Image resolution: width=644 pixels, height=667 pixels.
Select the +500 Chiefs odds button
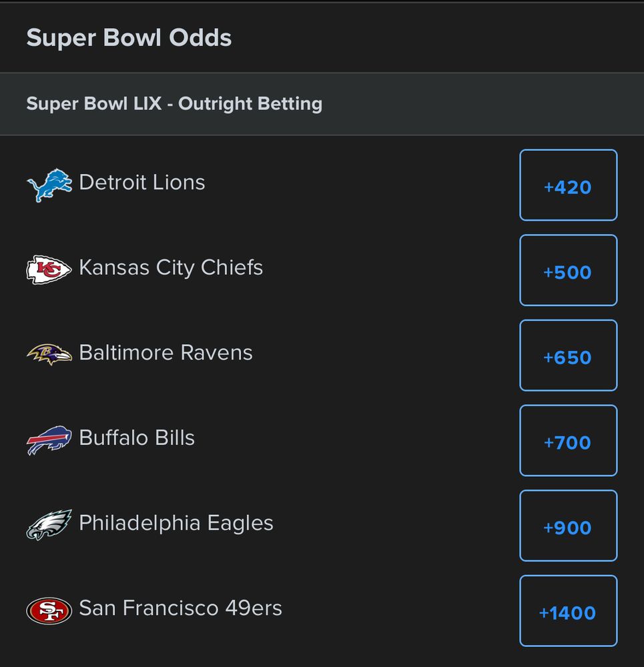pyautogui.click(x=568, y=270)
